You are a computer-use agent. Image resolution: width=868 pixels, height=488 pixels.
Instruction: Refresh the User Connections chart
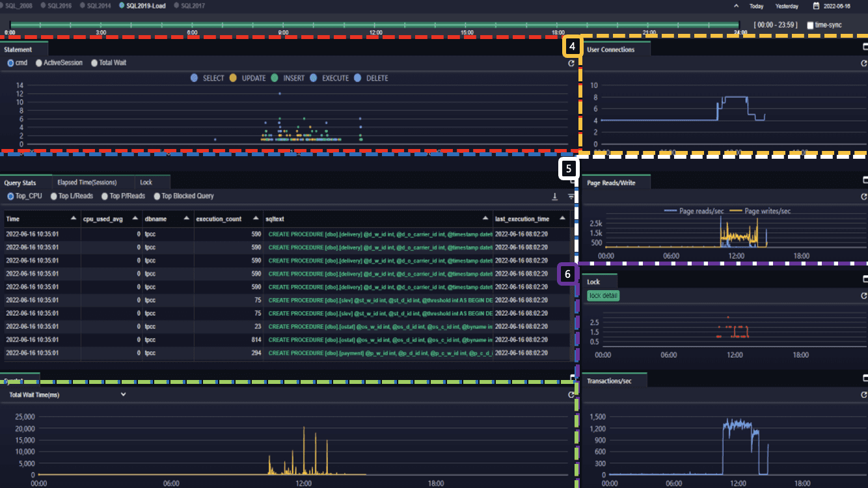pos(863,64)
